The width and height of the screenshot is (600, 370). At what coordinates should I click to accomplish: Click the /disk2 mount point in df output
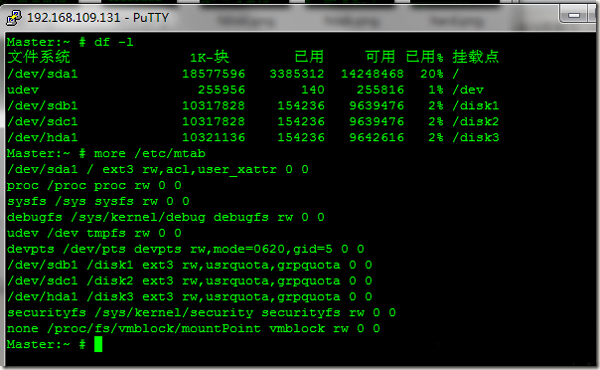[x=476, y=122]
